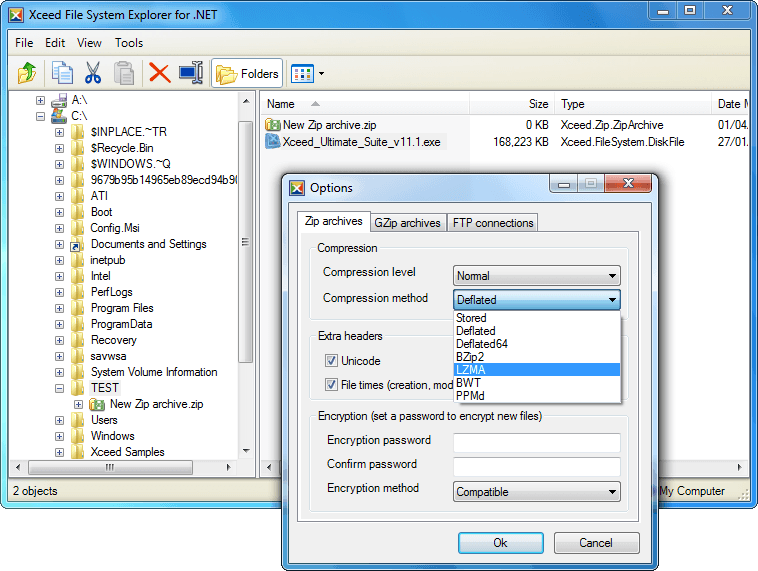Click the Paste clipboard toolbar icon
Image resolution: width=758 pixels, height=571 pixels.
coord(124,73)
